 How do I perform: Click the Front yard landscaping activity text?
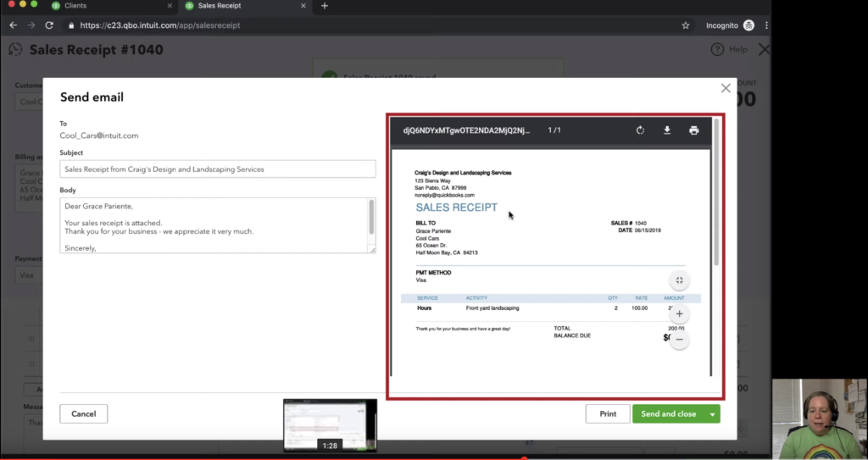coord(492,308)
